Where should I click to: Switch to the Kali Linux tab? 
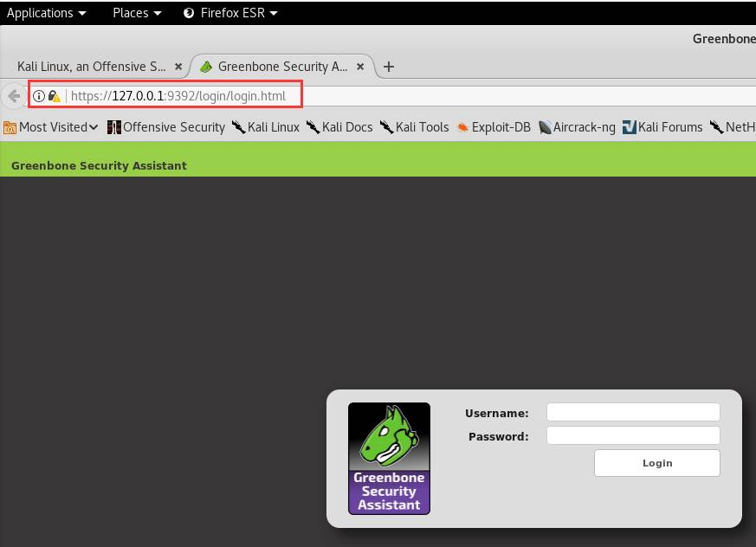92,67
